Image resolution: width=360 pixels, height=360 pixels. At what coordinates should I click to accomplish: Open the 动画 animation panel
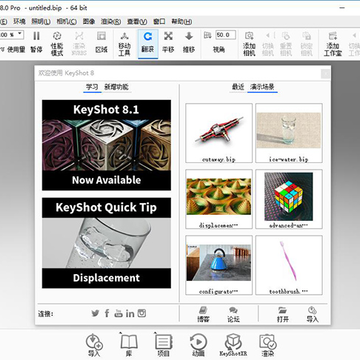pos(198,345)
